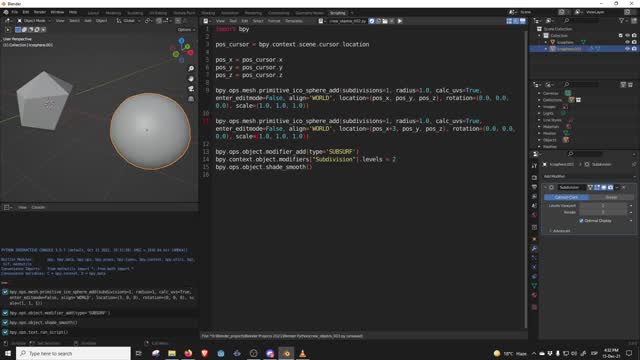Click the Windows taskbar search box
The width and height of the screenshot is (640, 360).
coord(73,353)
